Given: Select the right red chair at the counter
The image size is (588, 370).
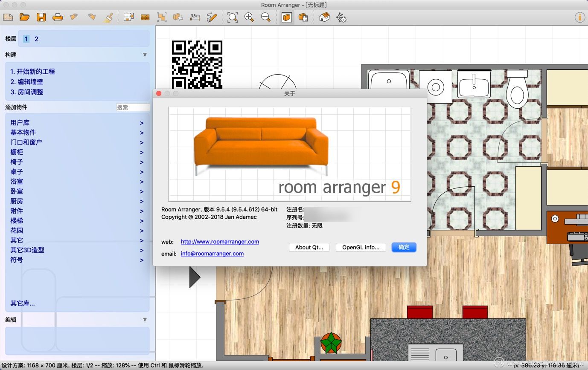Looking at the screenshot, I should tap(475, 312).
